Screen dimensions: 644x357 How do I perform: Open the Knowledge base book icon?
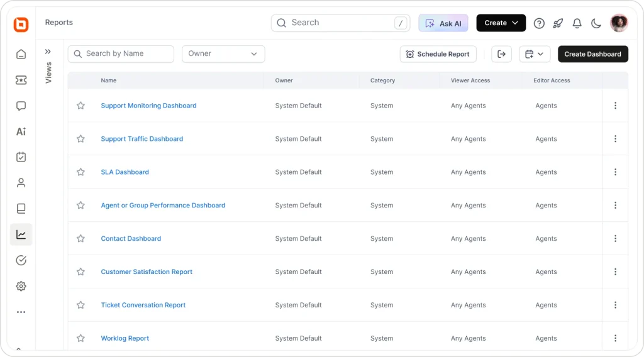click(21, 209)
